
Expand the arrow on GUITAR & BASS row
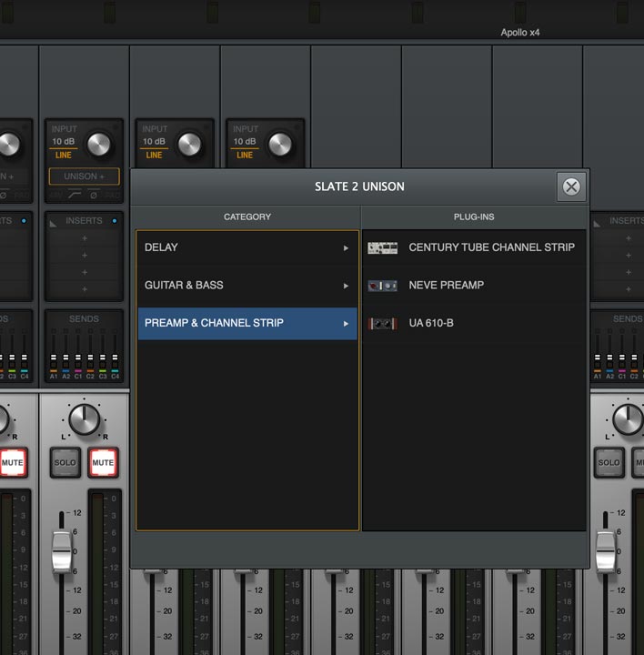click(x=346, y=286)
